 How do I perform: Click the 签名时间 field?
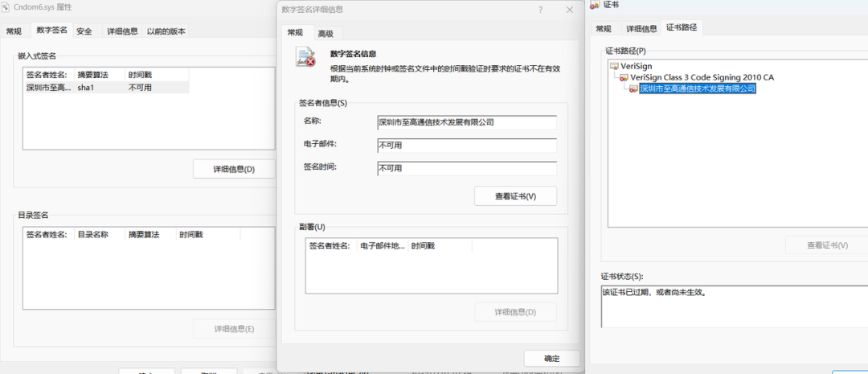pos(467,168)
